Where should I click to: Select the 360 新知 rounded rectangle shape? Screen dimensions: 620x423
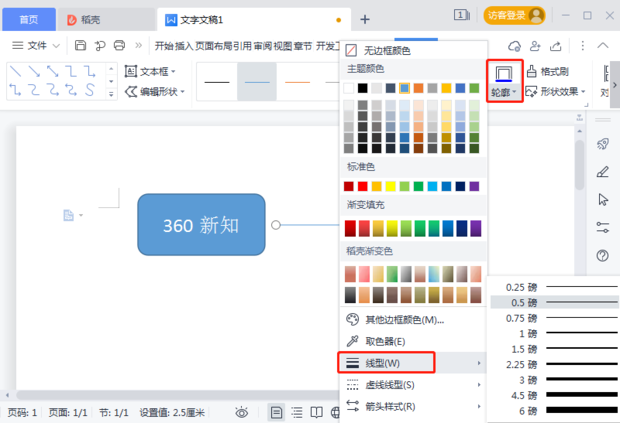(201, 225)
